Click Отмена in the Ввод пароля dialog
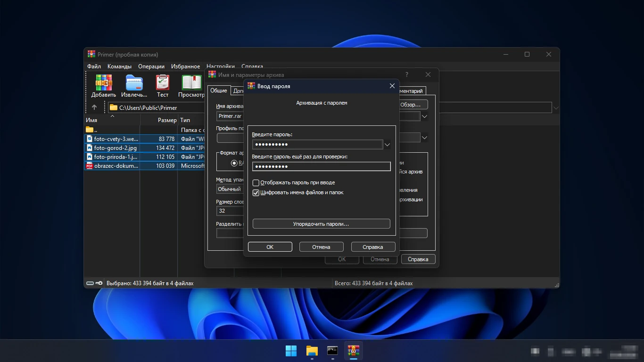This screenshot has width=644, height=362. pyautogui.click(x=321, y=247)
